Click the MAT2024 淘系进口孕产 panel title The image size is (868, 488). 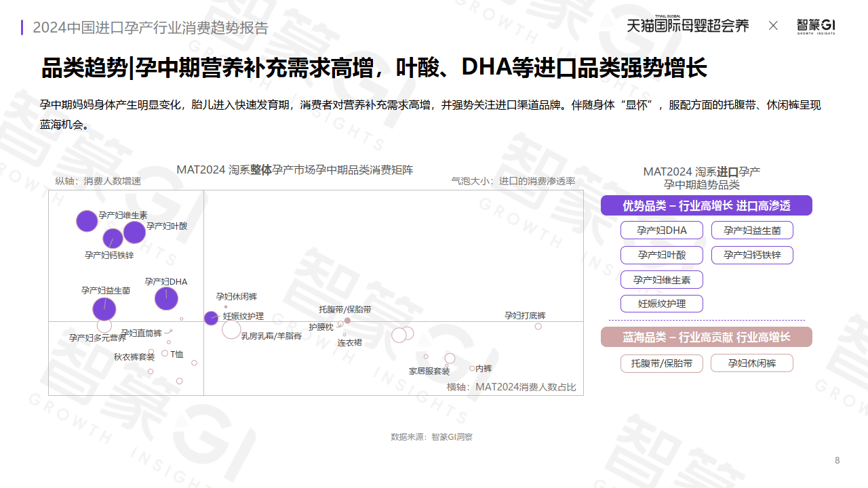(702, 178)
